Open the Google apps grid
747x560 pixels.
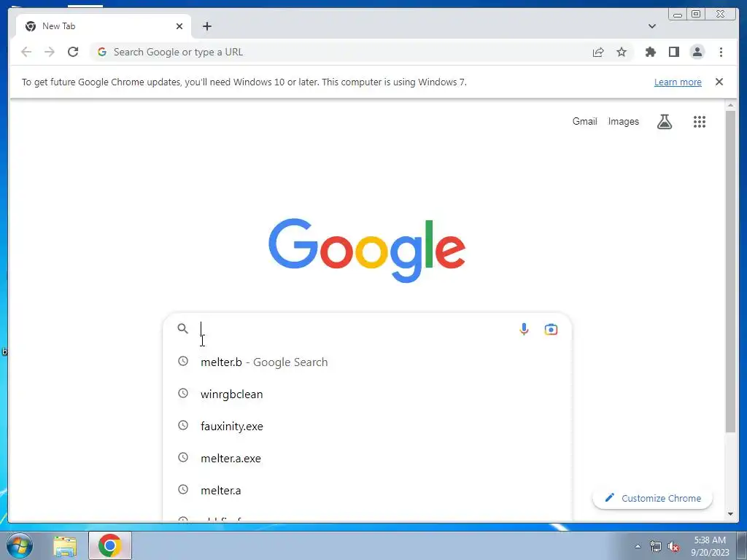(699, 122)
